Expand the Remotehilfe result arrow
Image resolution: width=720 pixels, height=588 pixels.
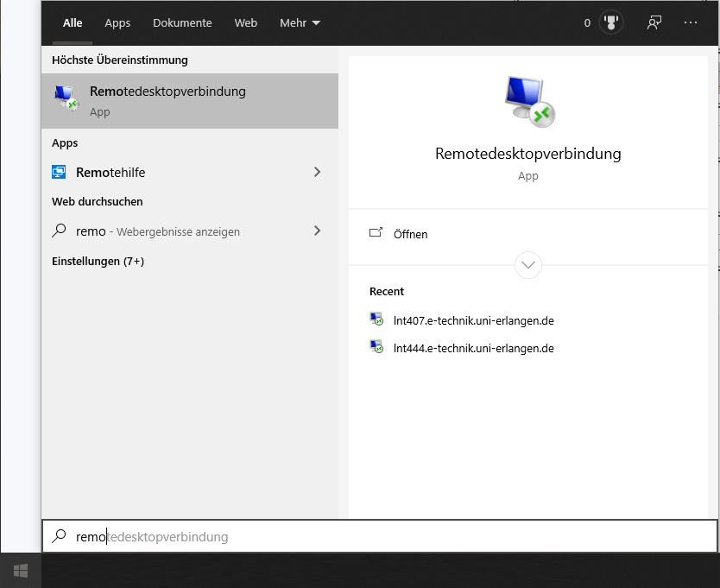point(317,172)
